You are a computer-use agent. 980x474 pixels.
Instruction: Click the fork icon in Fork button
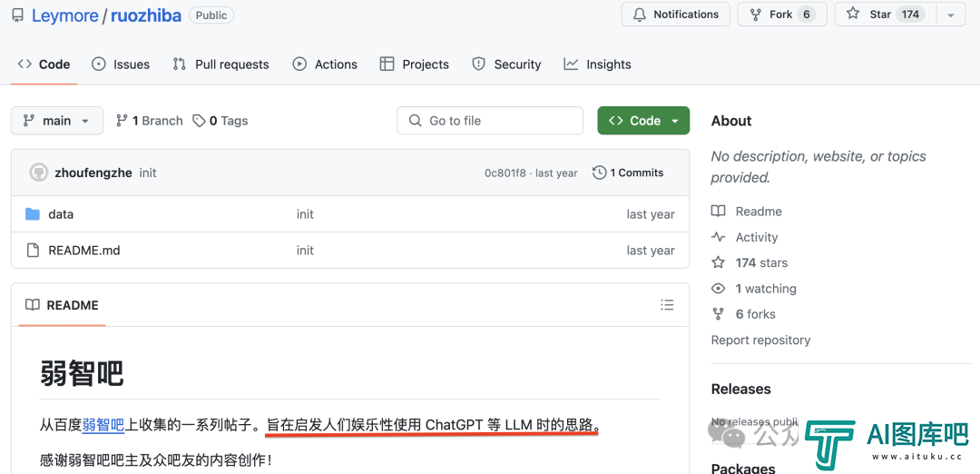pyautogui.click(x=756, y=15)
